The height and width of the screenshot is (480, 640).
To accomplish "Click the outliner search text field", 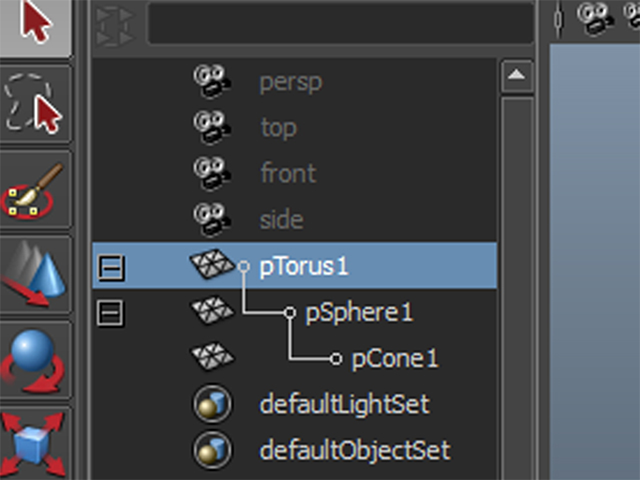I will pos(341,22).
